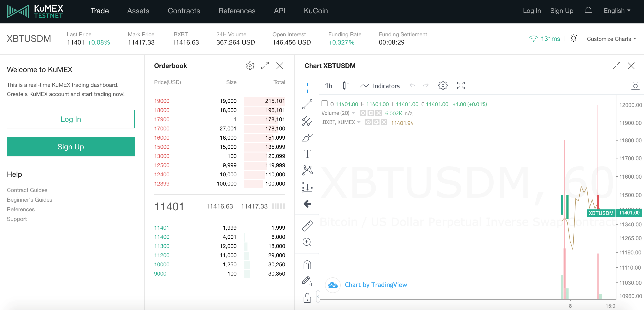Click ask price 12500 in orderbook
The width and height of the screenshot is (644, 310).
pyautogui.click(x=162, y=165)
